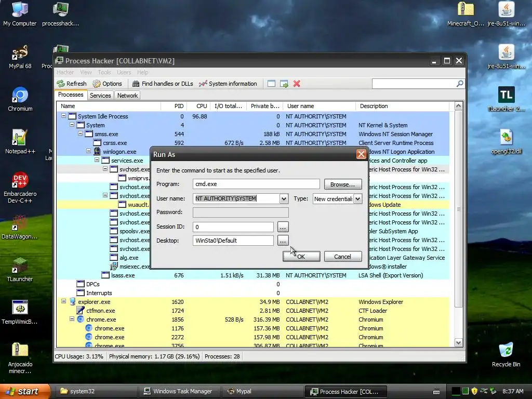Click the process list scroll down arrow
The height and width of the screenshot is (399, 532).
click(458, 343)
